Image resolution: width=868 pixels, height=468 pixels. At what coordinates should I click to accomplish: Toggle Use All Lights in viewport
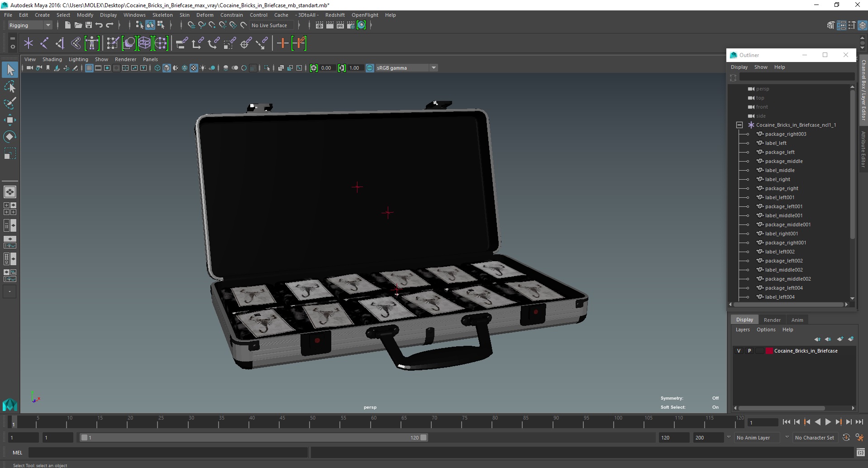[x=203, y=68]
